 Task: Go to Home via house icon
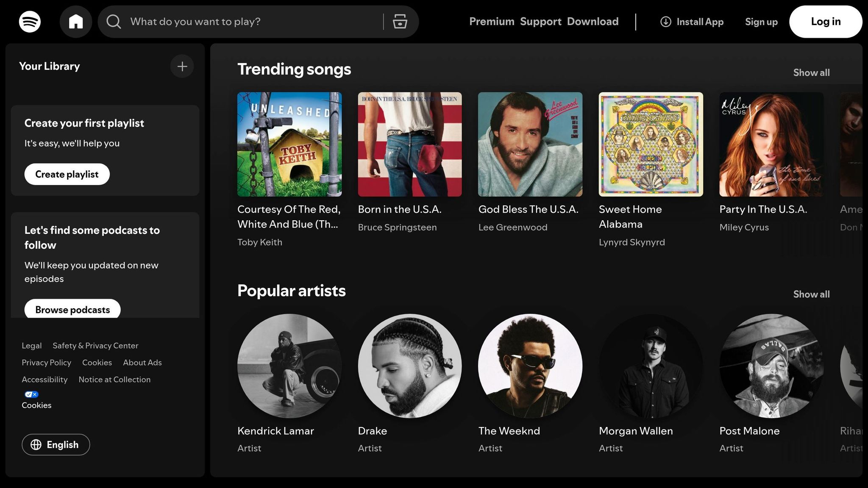click(76, 22)
